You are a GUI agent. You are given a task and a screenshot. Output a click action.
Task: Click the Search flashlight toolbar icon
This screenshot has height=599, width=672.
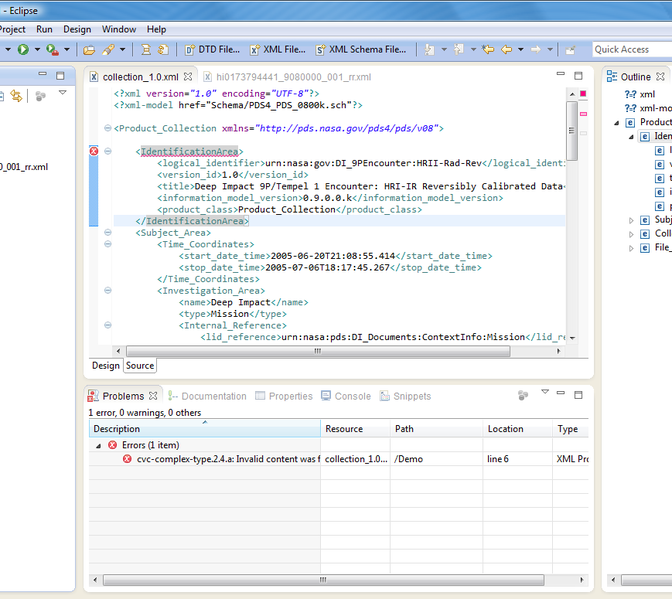tap(108, 50)
